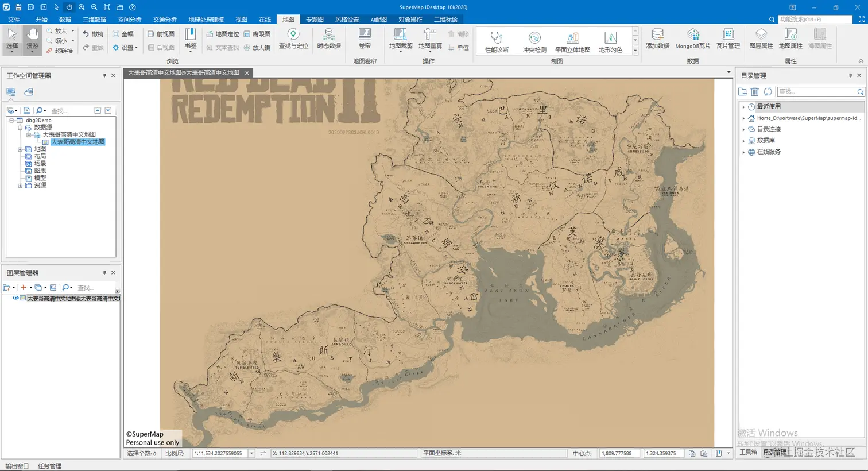868x471 pixels.
Task: Click the 缩小 zoom-out tool
Action: coord(57,41)
